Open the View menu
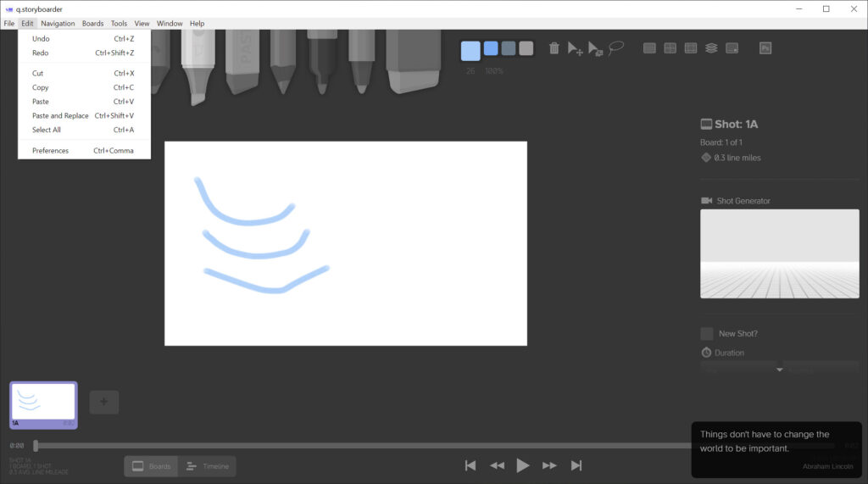 pos(142,23)
